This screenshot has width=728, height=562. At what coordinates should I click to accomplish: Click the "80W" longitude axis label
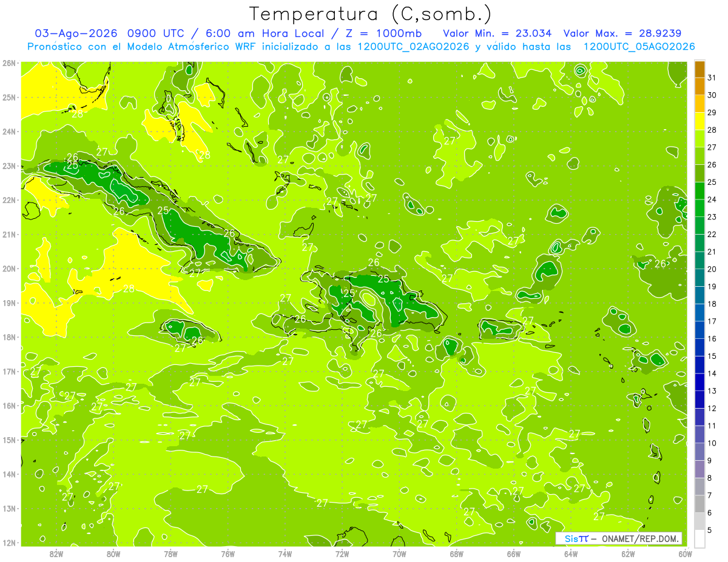click(x=113, y=554)
